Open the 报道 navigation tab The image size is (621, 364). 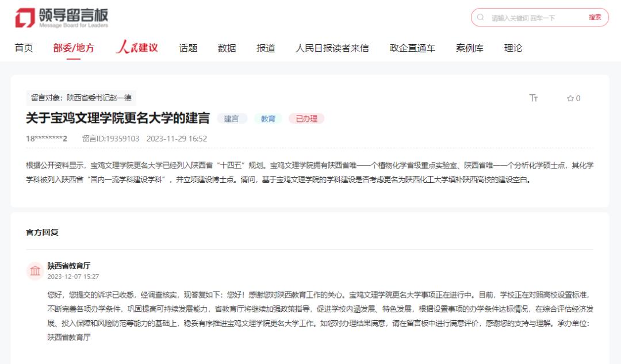(x=266, y=48)
